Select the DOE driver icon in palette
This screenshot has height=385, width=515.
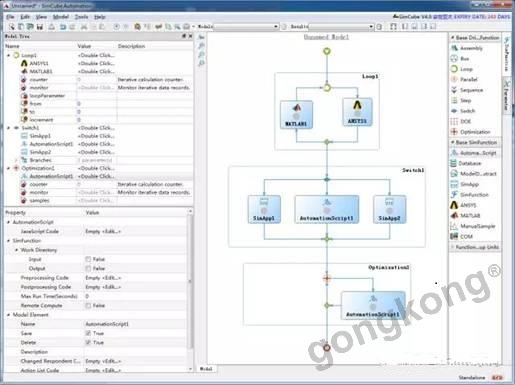coord(454,121)
